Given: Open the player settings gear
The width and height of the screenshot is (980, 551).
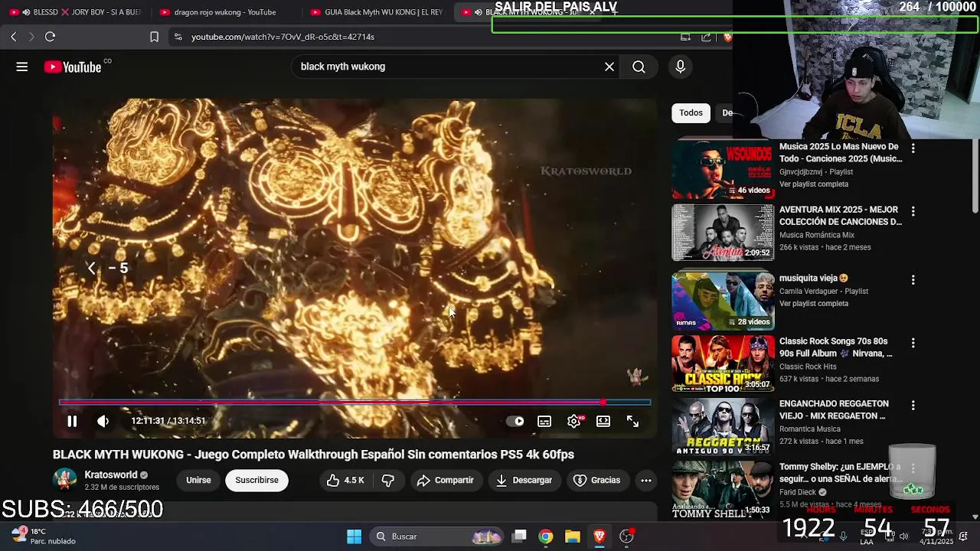Looking at the screenshot, I should pos(574,421).
